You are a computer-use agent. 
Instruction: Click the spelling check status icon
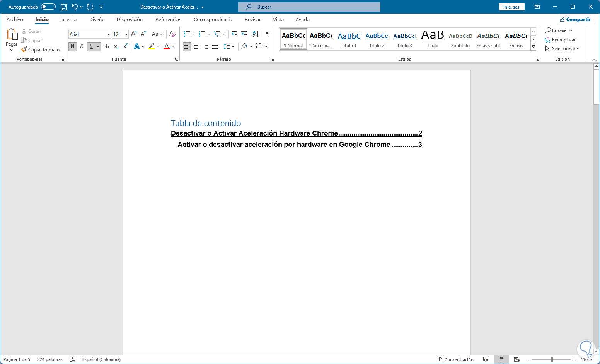(x=73, y=359)
